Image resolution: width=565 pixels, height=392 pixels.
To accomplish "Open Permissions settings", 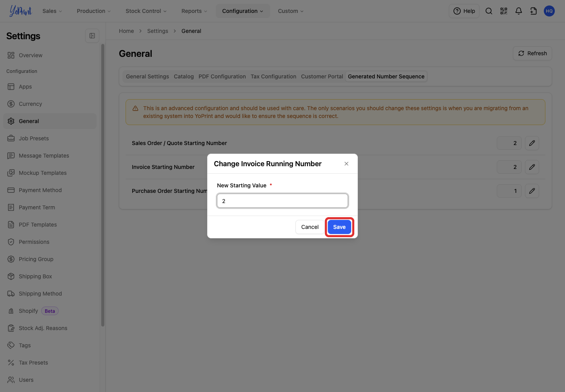I will 50,242.
